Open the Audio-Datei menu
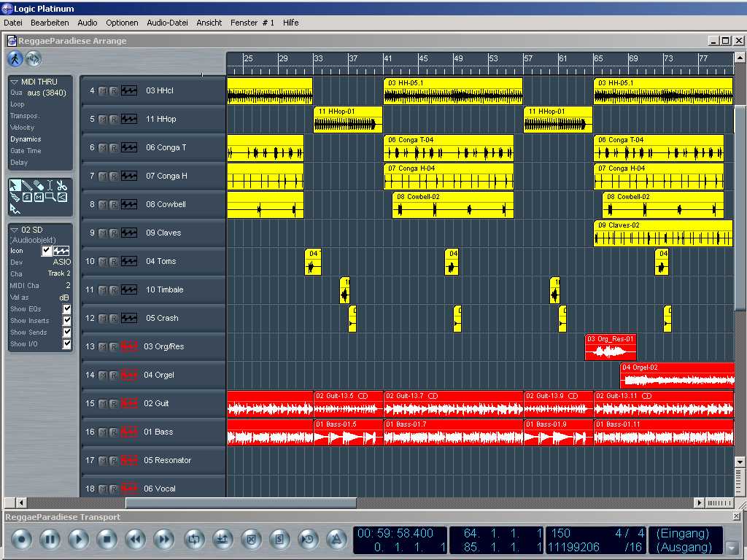The height and width of the screenshot is (560, 747). point(167,23)
